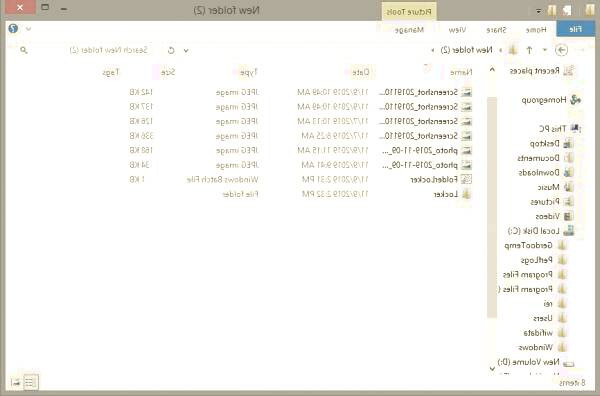Viewport: 600px width, 396px height.
Task: Open the recent locations dropdown arrow
Action: [x=545, y=50]
